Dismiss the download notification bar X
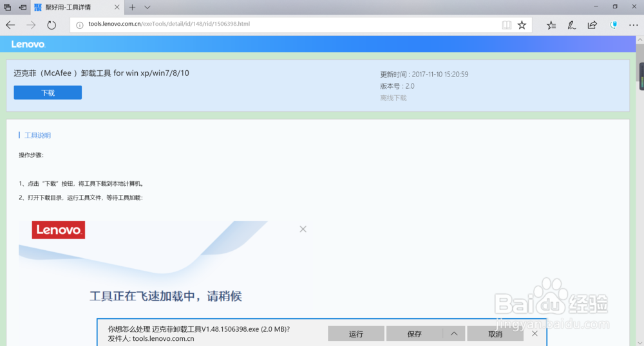 (x=535, y=334)
